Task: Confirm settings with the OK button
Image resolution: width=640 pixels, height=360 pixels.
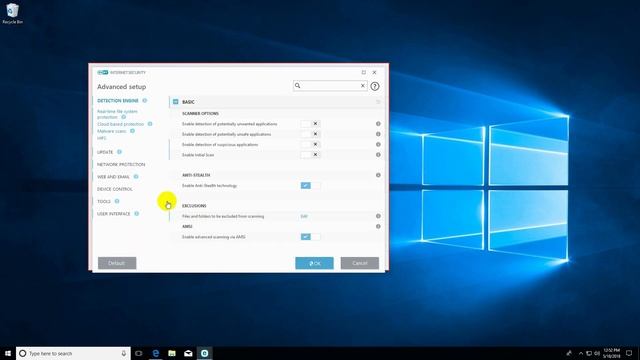Action: click(x=314, y=263)
